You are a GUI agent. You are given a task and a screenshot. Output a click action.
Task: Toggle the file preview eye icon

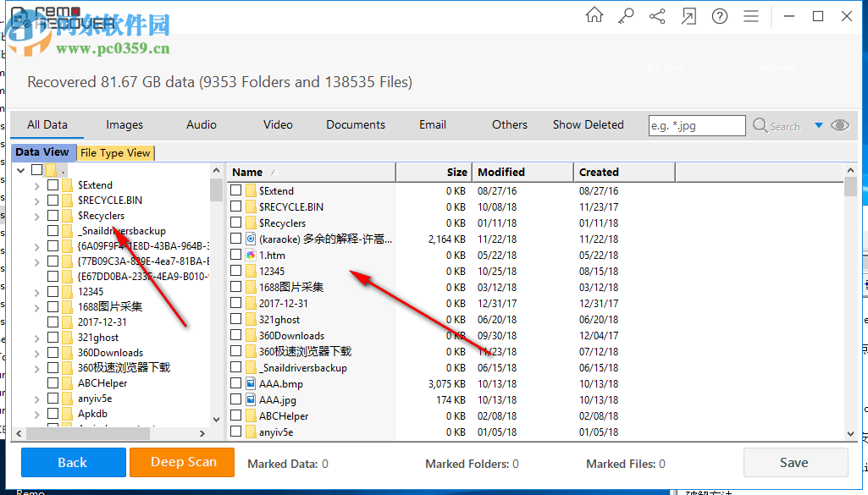click(839, 124)
